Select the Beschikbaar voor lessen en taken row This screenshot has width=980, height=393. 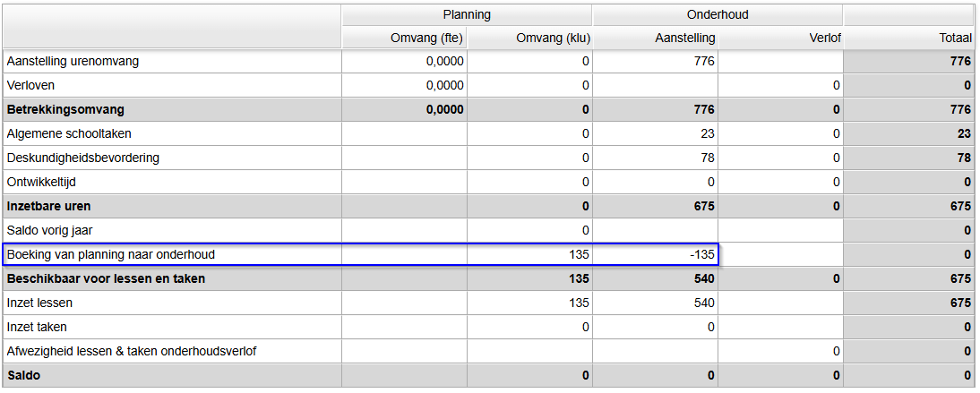tap(106, 278)
